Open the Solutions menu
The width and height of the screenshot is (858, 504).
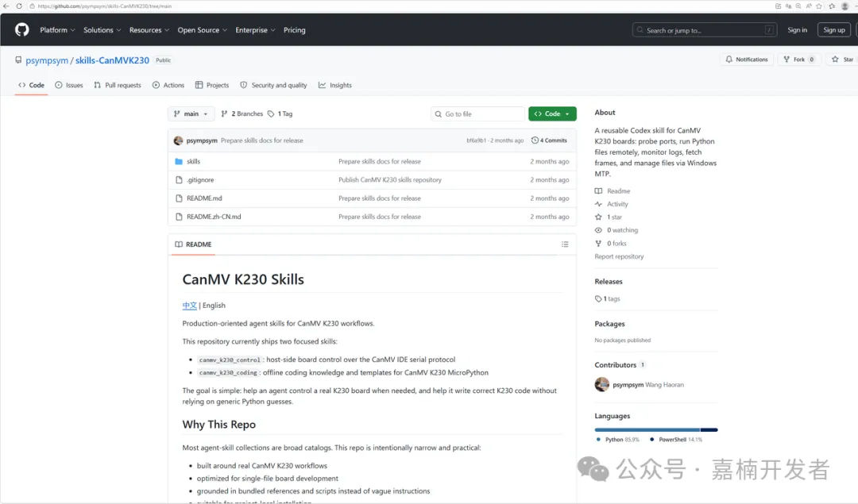pos(102,30)
